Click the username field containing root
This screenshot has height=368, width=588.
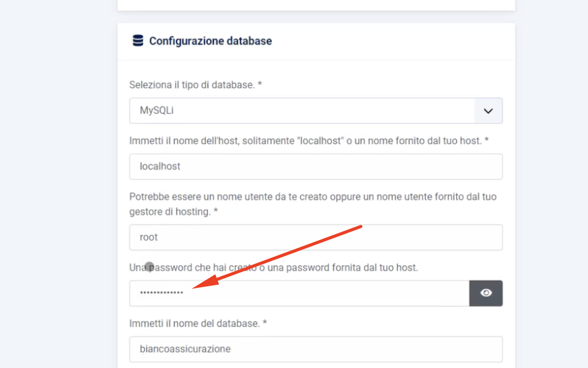[316, 237]
